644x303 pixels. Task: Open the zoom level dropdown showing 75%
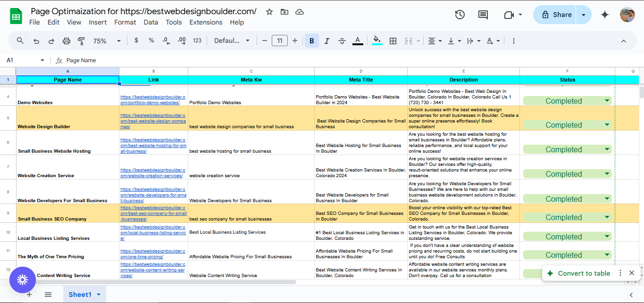[105, 41]
